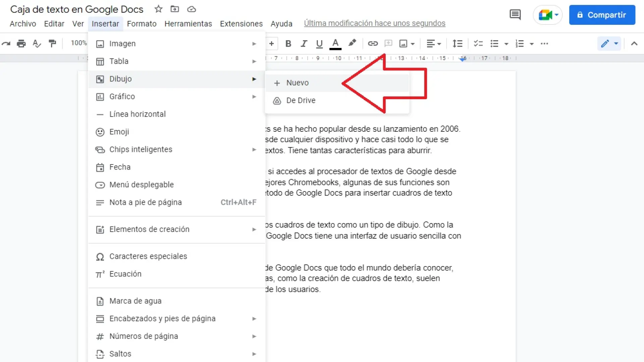This screenshot has height=362, width=644.
Task: Toggle underline formatting
Action: pos(319,44)
